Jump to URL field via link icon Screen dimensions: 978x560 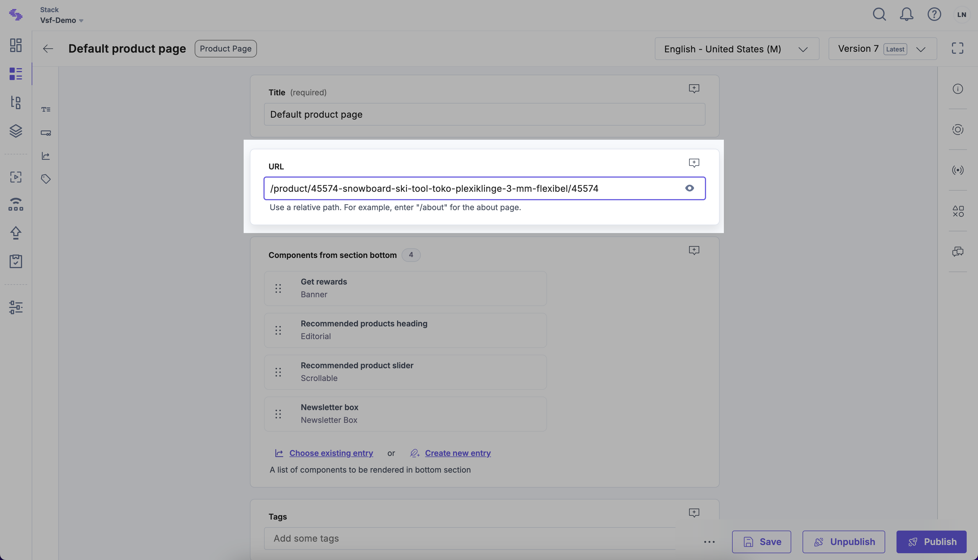click(46, 133)
